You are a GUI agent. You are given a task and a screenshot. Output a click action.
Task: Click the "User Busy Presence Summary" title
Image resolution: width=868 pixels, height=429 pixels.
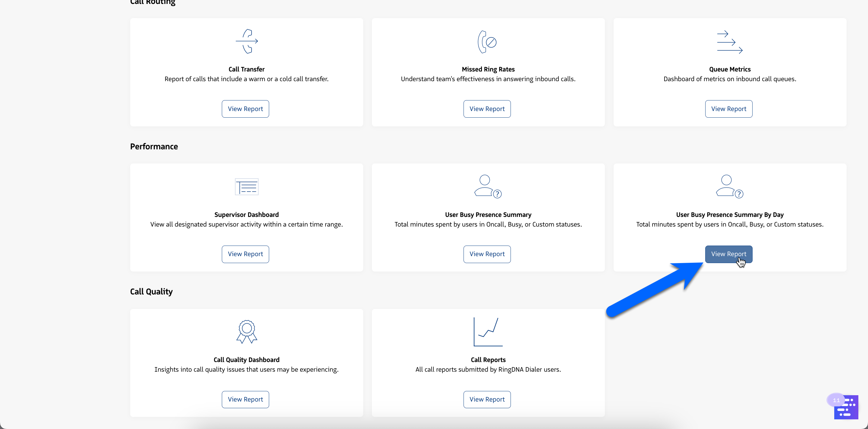click(488, 214)
